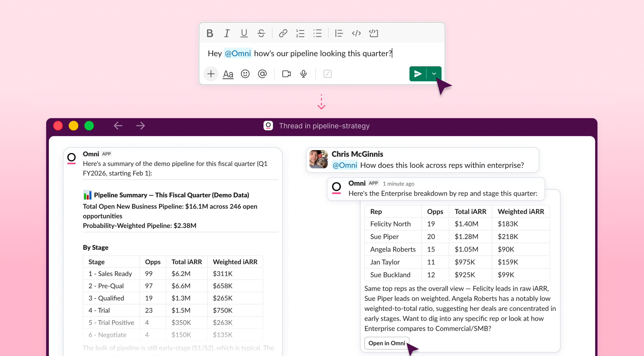The width and height of the screenshot is (644, 356).
Task: Record an audio clip with microphone
Action: [x=303, y=74]
